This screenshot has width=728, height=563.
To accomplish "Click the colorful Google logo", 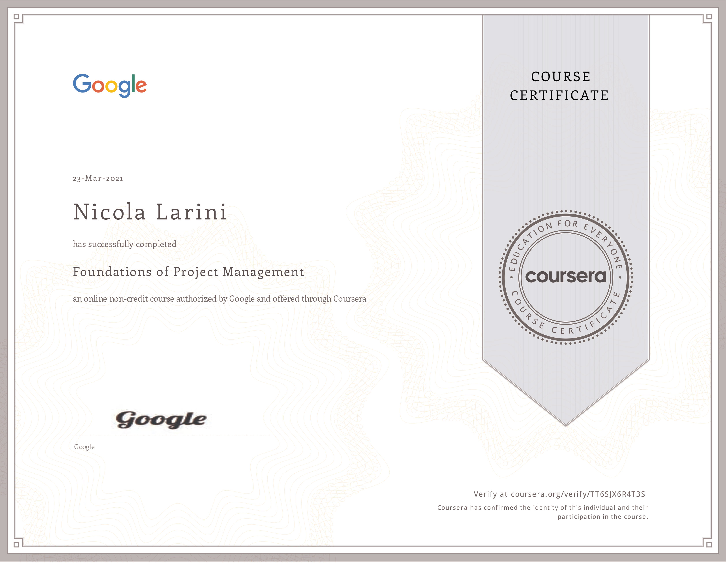I will (110, 86).
